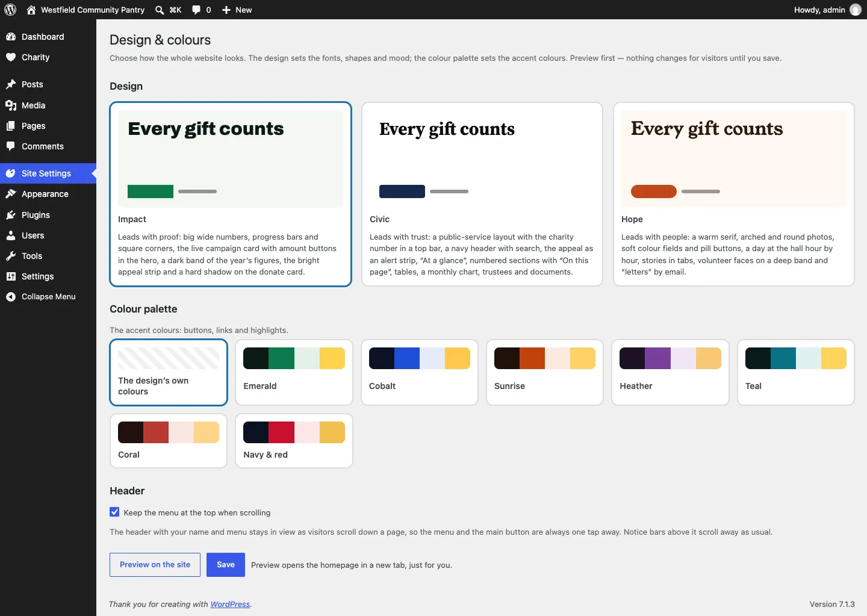
Task: Toggle Keep the menu at top checkbox
Action: tap(114, 512)
